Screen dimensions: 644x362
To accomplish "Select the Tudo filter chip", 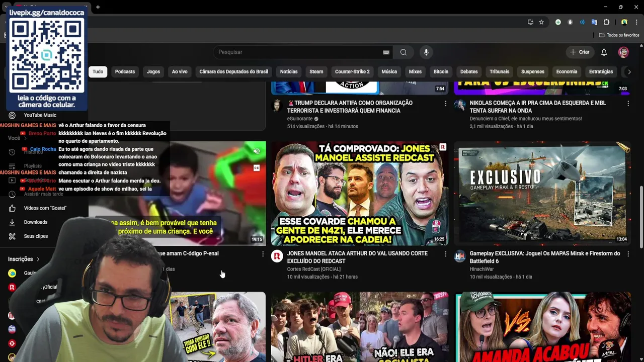I will pos(98,72).
